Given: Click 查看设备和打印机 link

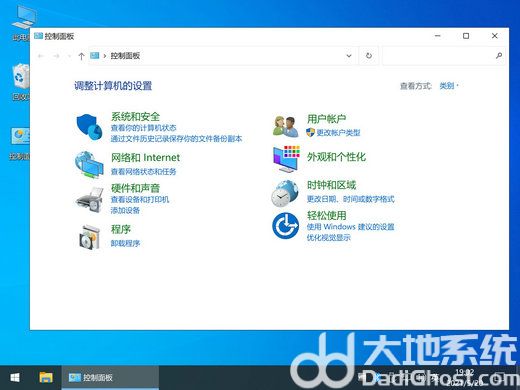Looking at the screenshot, I should click(x=140, y=199).
